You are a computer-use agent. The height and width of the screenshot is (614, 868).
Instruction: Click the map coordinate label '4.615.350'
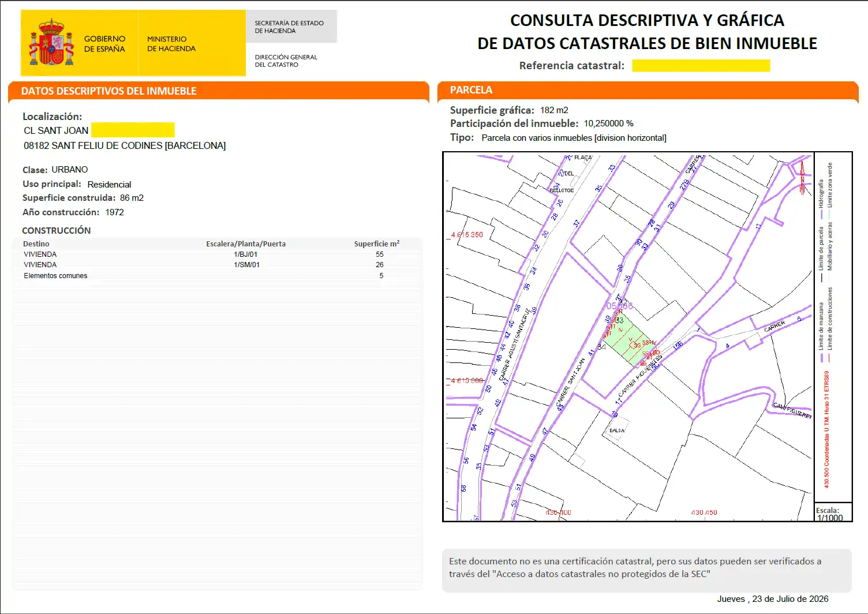(x=466, y=235)
